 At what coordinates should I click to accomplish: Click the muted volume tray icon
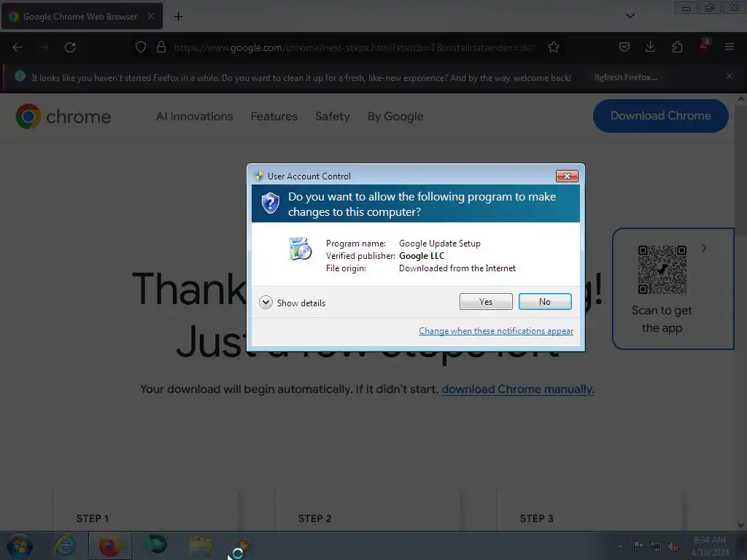click(x=673, y=547)
